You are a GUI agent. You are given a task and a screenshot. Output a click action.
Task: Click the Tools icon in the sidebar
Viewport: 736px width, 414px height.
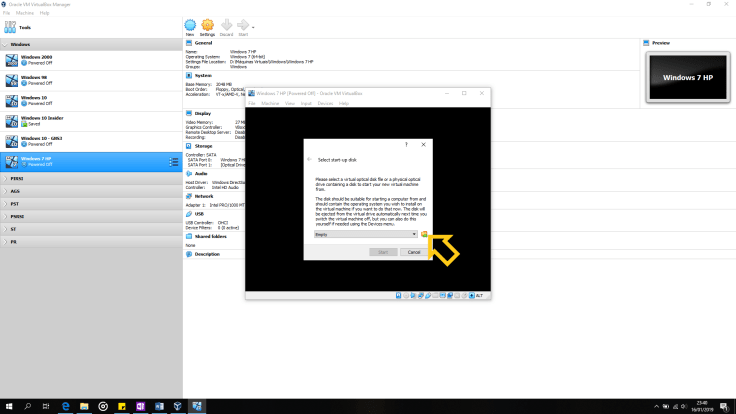click(11, 27)
